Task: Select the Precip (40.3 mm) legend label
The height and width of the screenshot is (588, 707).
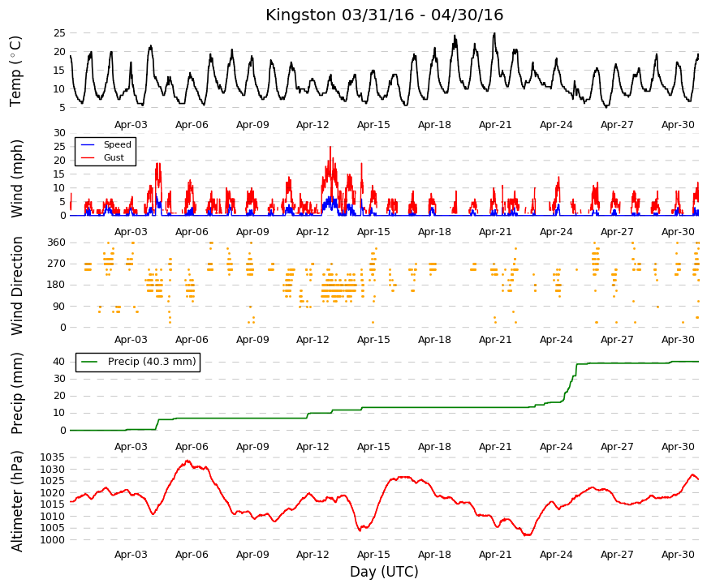Action: (152, 362)
